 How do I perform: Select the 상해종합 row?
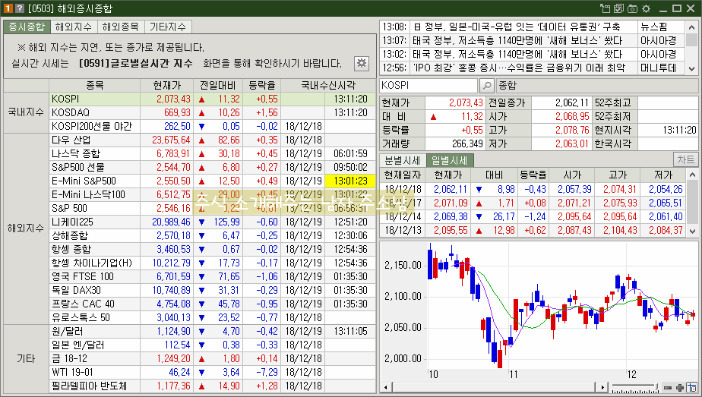[212, 235]
